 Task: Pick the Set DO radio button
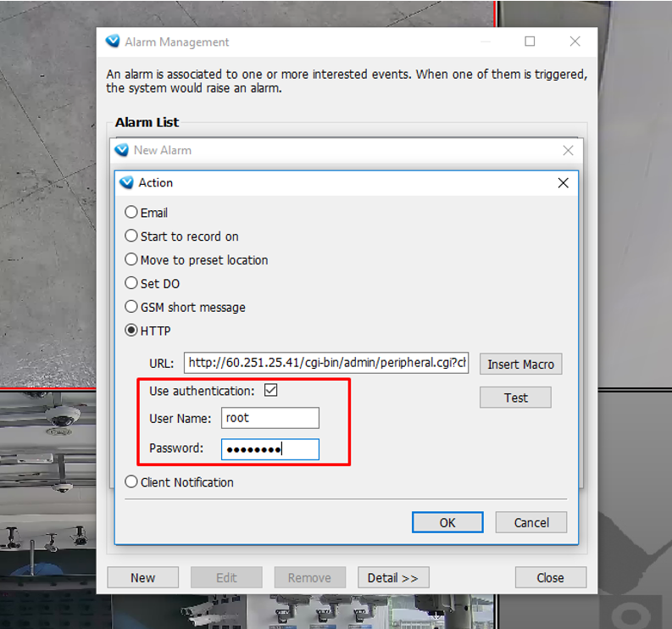tap(131, 284)
